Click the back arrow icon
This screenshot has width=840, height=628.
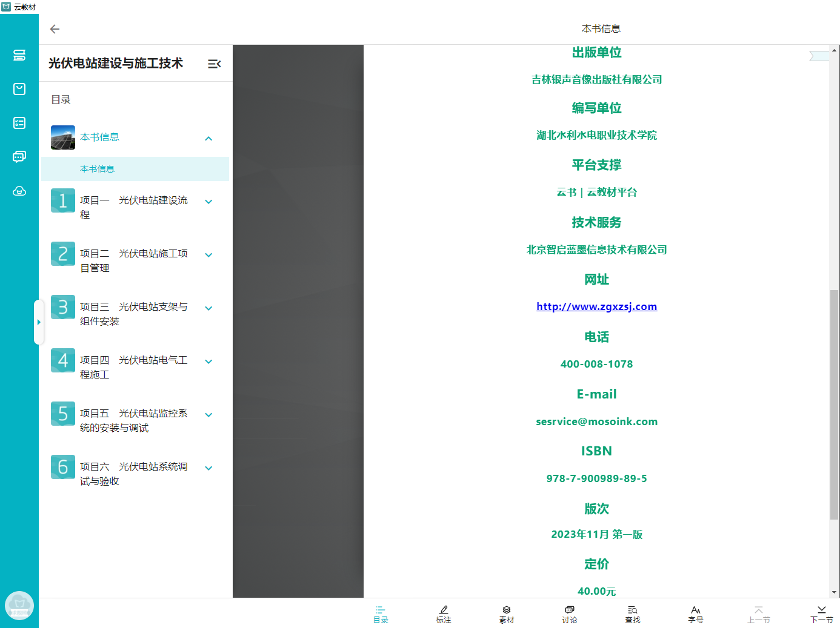55,29
